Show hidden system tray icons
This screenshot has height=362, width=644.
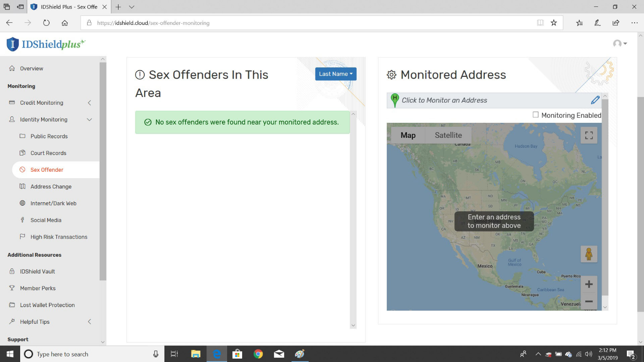[538, 354]
